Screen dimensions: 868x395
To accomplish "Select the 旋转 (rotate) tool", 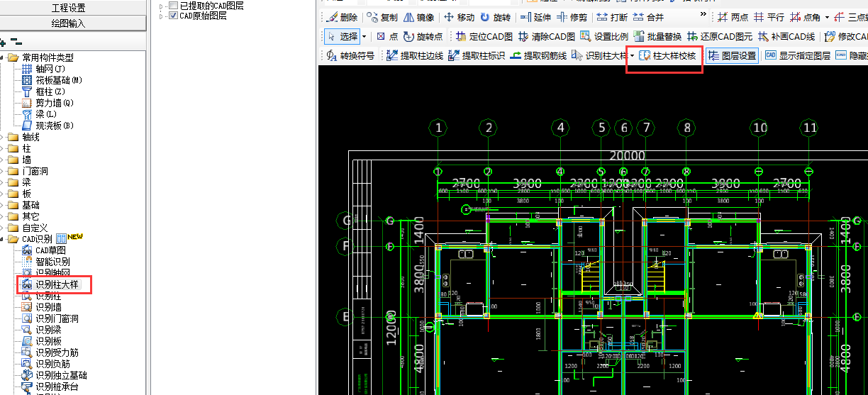I will (x=495, y=17).
